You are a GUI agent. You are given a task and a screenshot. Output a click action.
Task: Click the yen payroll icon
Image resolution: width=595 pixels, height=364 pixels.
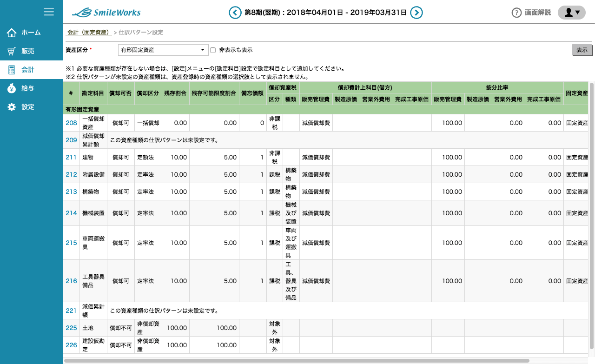[x=12, y=88]
